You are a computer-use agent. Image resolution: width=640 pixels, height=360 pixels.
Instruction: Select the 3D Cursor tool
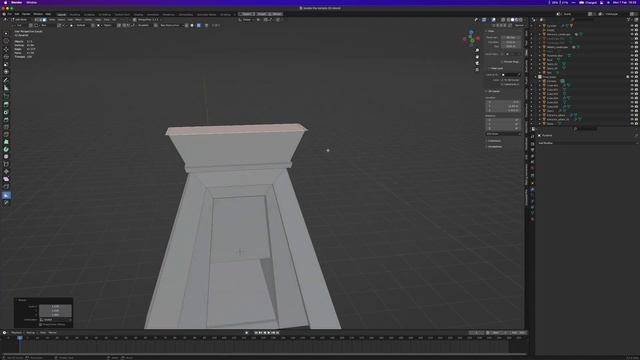pos(6,41)
